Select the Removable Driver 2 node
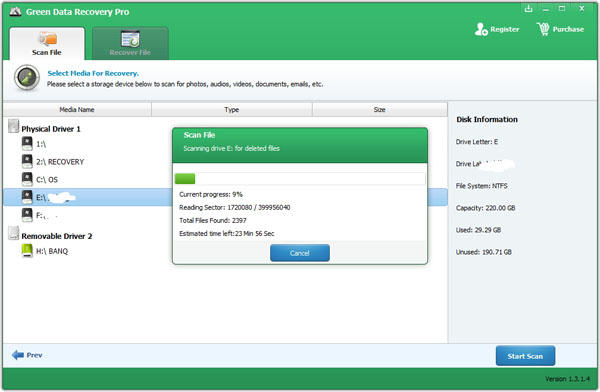Image resolution: width=600 pixels, height=392 pixels. pyautogui.click(x=57, y=236)
